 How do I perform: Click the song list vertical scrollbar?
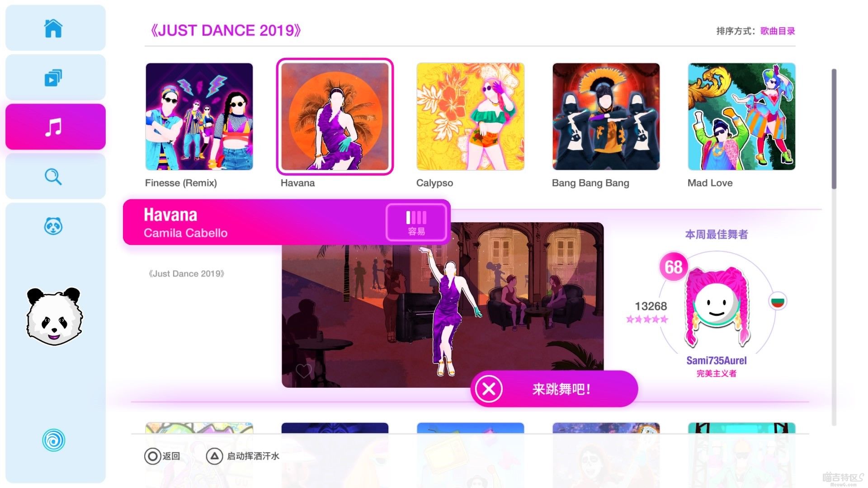[x=834, y=129]
